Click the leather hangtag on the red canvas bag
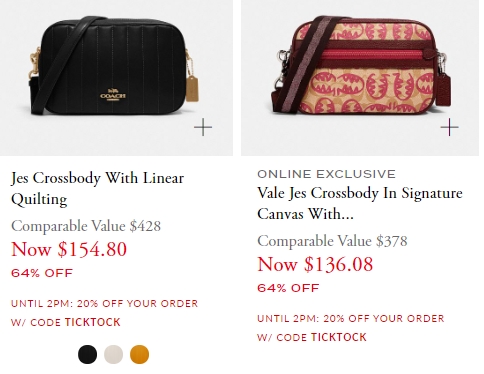 (x=445, y=87)
